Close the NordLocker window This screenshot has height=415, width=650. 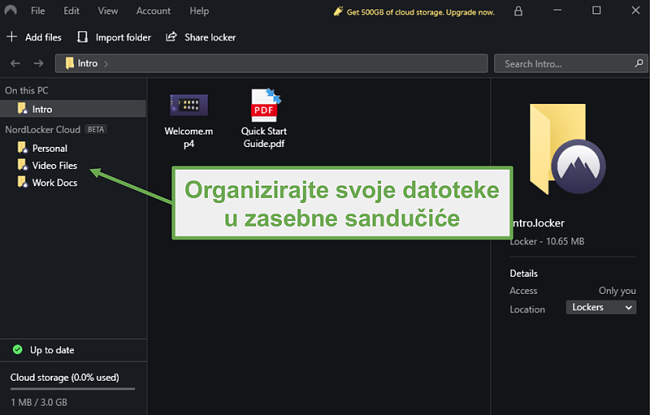tap(635, 10)
